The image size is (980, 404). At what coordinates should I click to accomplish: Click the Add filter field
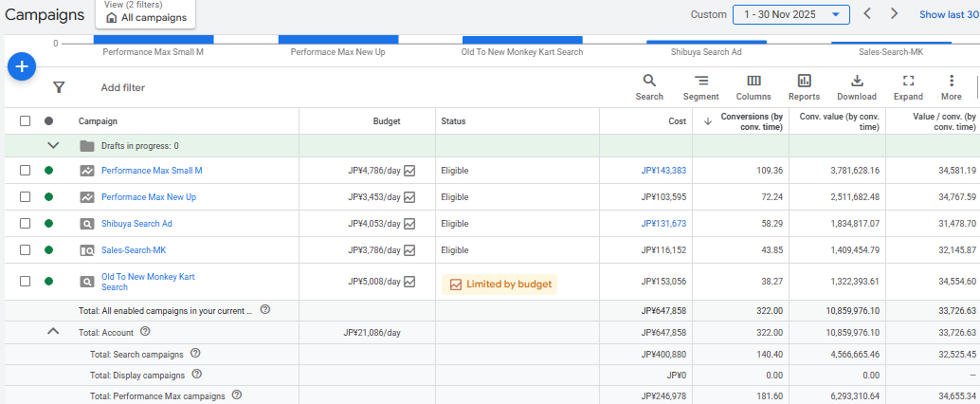pyautogui.click(x=123, y=87)
